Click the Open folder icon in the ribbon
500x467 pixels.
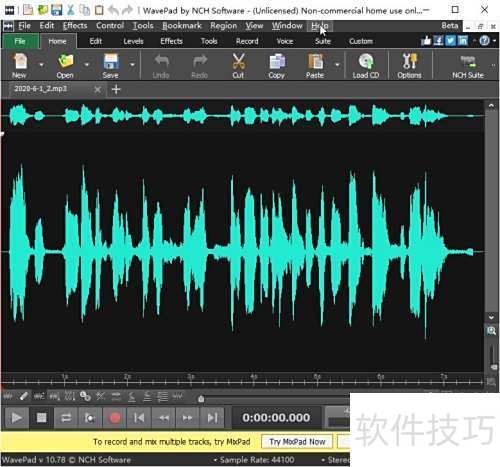(x=65, y=61)
